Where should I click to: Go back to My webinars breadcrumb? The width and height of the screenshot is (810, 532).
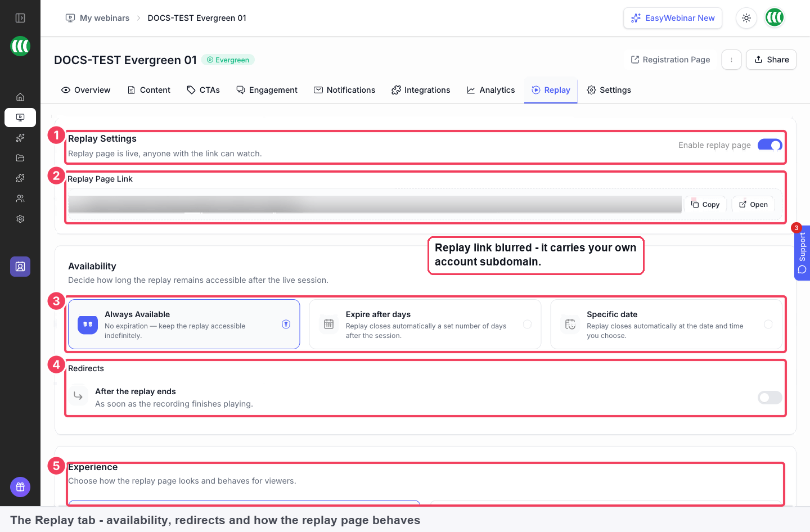click(x=98, y=18)
